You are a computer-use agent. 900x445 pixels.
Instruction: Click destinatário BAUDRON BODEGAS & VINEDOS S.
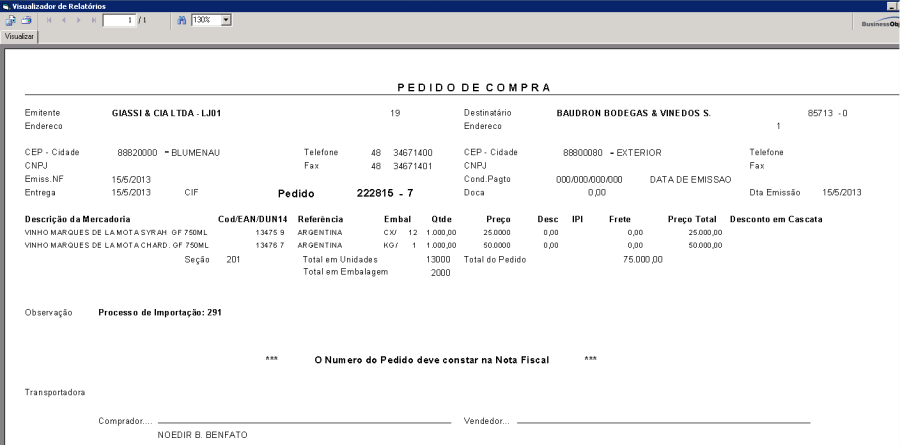tap(634, 113)
